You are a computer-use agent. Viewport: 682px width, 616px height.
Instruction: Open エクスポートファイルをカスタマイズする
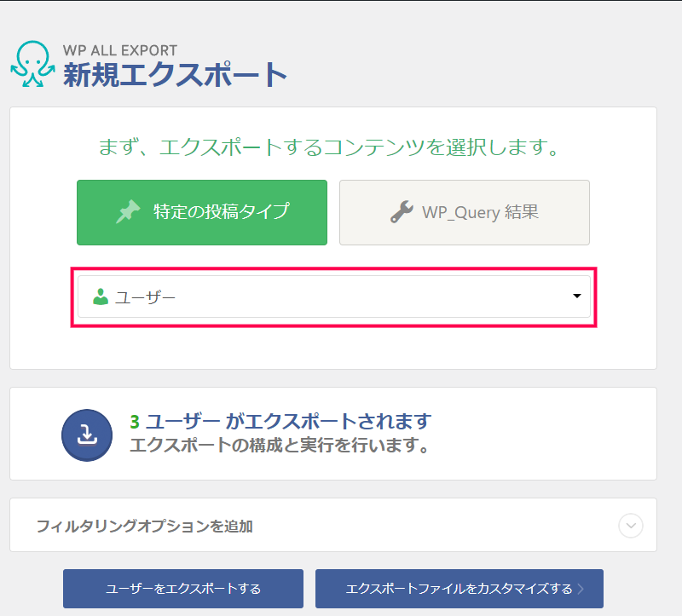click(459, 589)
